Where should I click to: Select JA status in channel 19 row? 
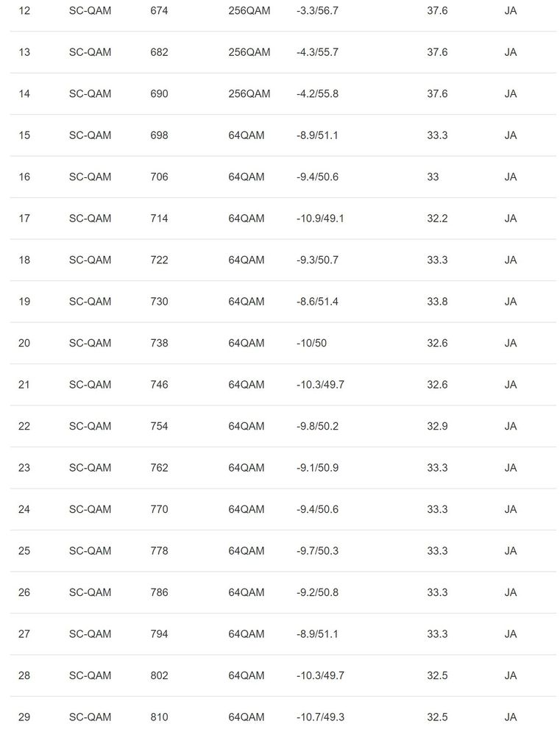point(511,302)
